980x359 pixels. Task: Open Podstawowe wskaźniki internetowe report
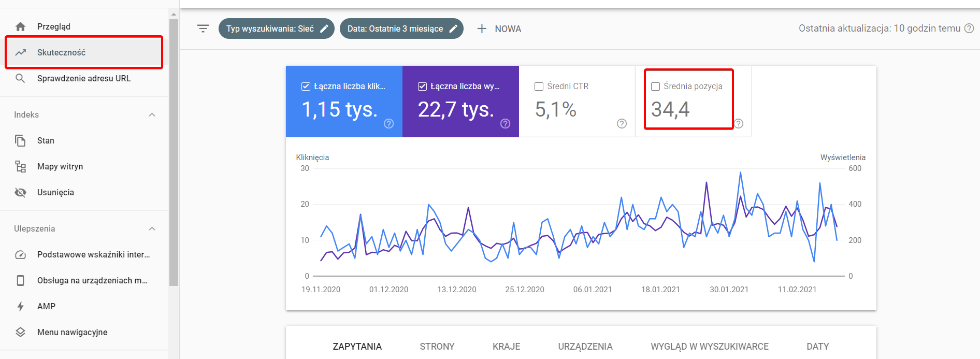93,254
